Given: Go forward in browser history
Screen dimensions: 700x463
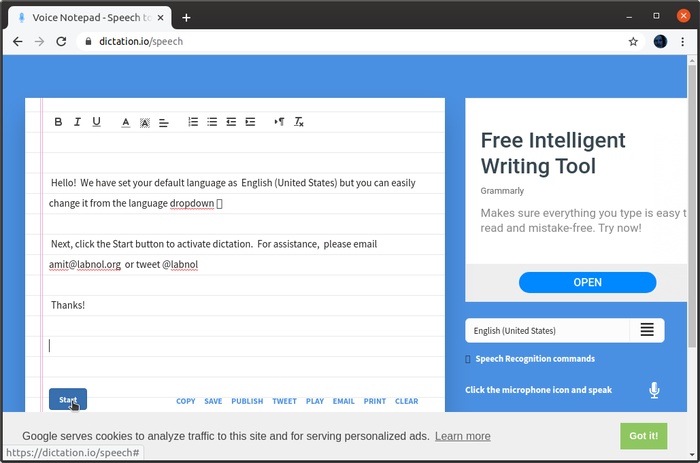Looking at the screenshot, I should [39, 42].
